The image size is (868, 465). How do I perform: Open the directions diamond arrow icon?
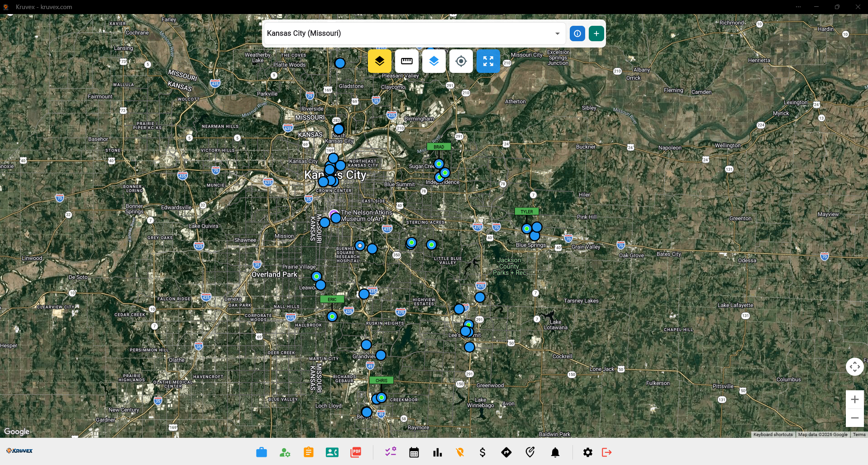[506, 452]
